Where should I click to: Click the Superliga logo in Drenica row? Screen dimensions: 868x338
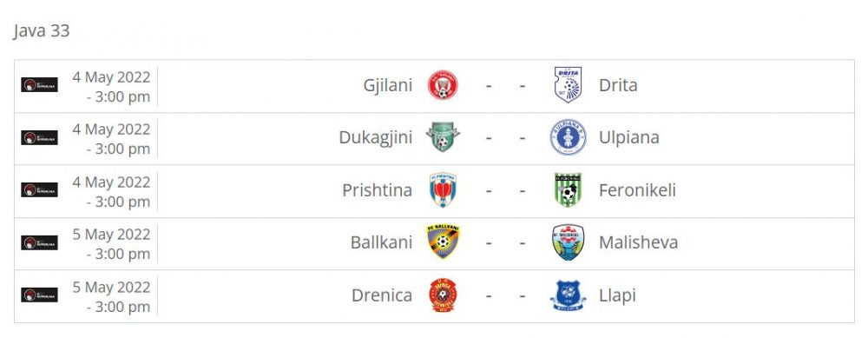coord(39,295)
